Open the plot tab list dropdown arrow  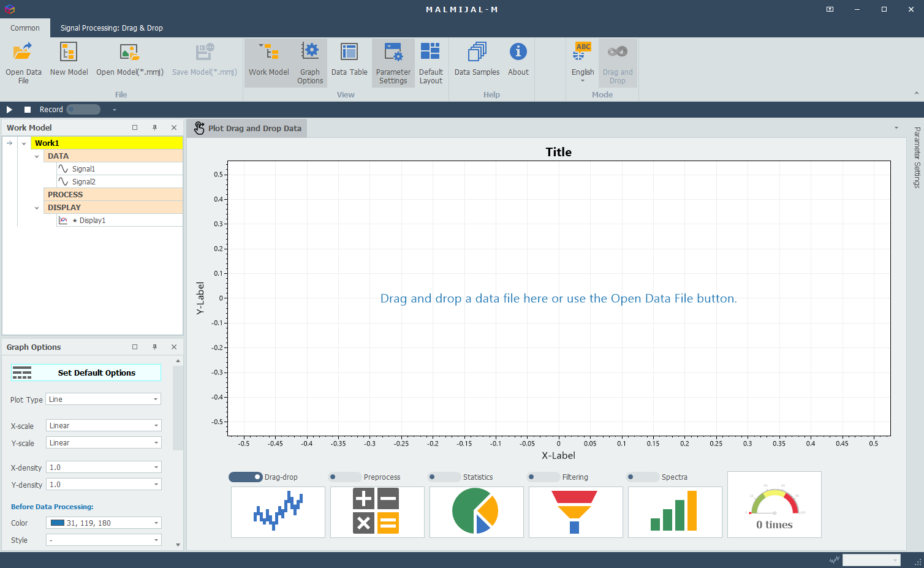click(896, 128)
